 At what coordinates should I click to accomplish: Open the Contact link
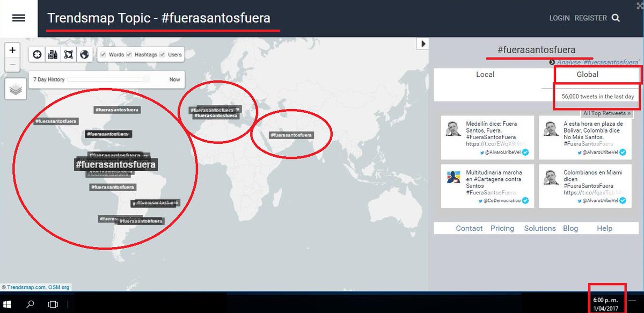coord(469,228)
